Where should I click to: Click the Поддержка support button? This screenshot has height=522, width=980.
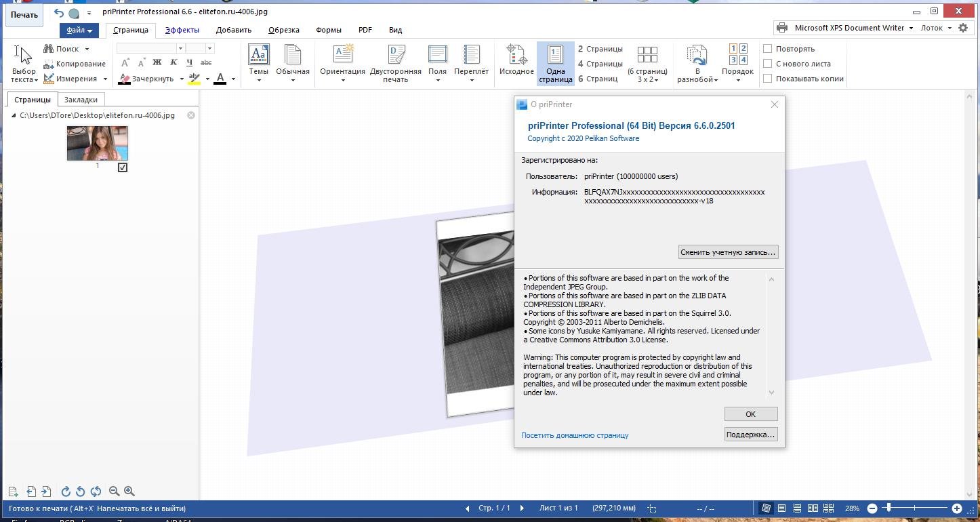coord(750,435)
